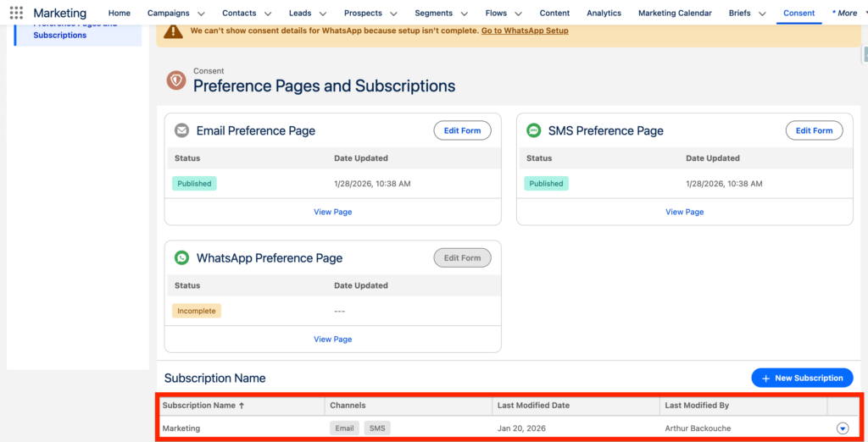Click the Email Preference Page envelope icon
This screenshot has width=868, height=442.
[181, 130]
